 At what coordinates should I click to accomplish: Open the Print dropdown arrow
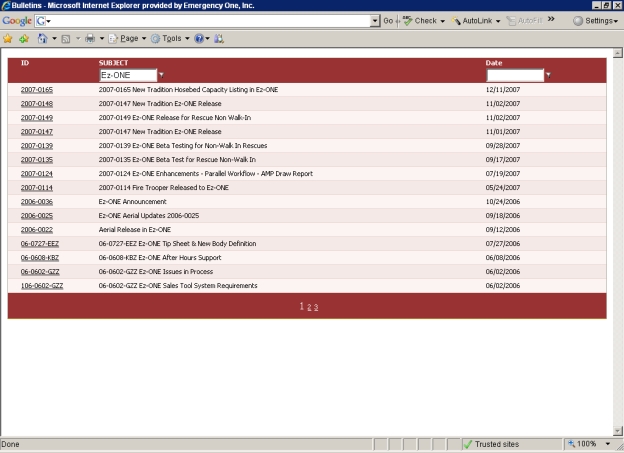click(102, 39)
